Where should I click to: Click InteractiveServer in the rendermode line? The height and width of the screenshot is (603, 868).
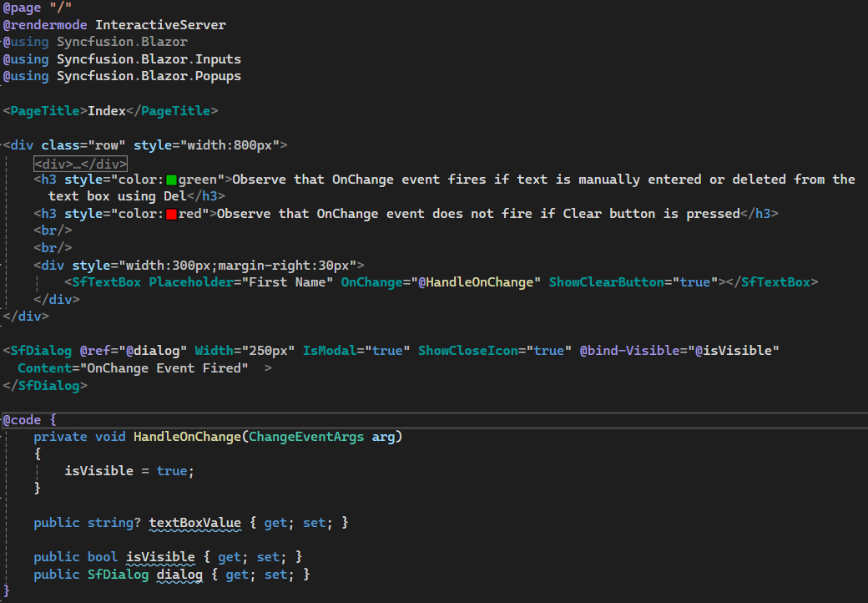pyautogui.click(x=160, y=25)
